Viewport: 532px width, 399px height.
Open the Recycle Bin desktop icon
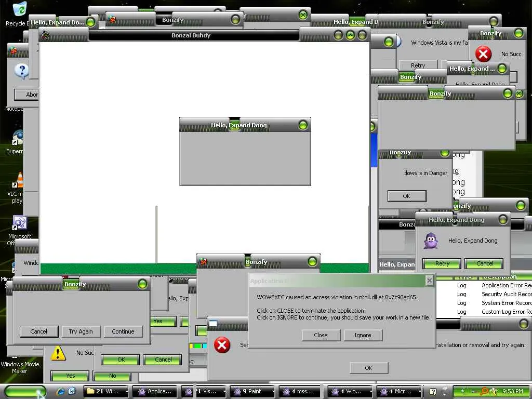(x=19, y=9)
